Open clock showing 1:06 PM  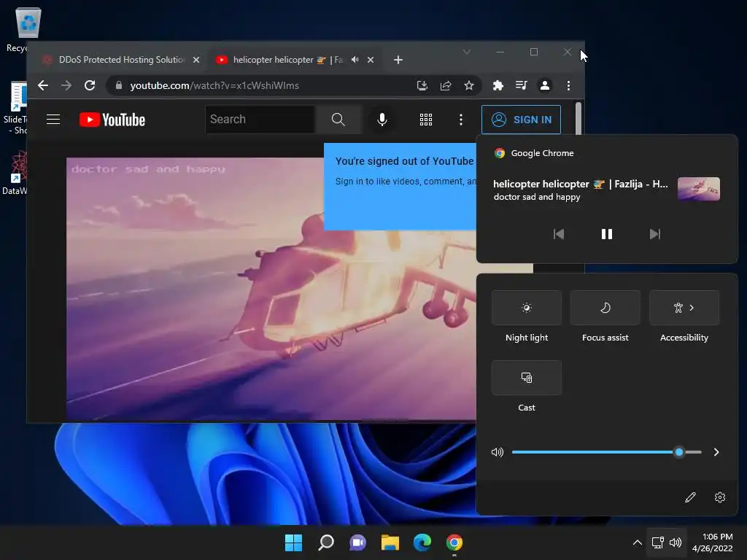tap(713, 542)
